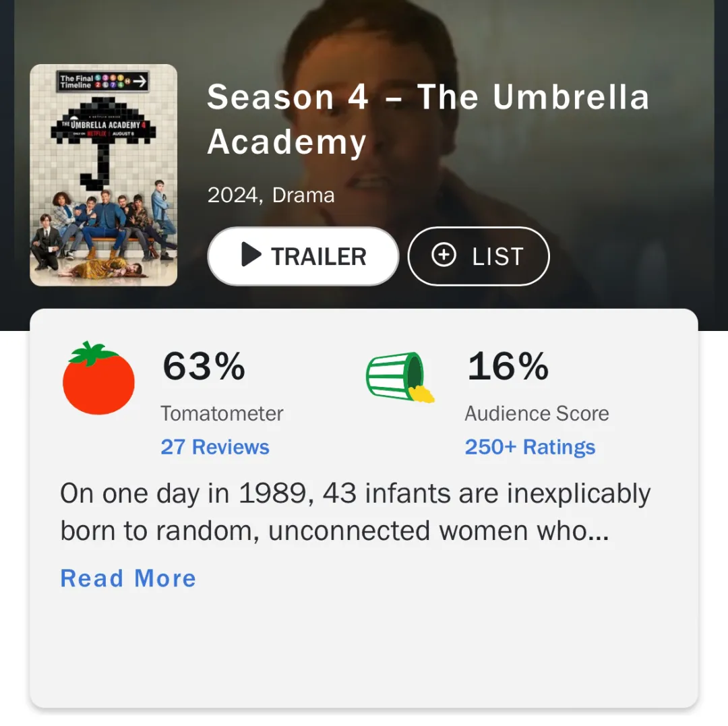The height and width of the screenshot is (726, 728).
Task: Play the TRAILER
Action: click(303, 256)
